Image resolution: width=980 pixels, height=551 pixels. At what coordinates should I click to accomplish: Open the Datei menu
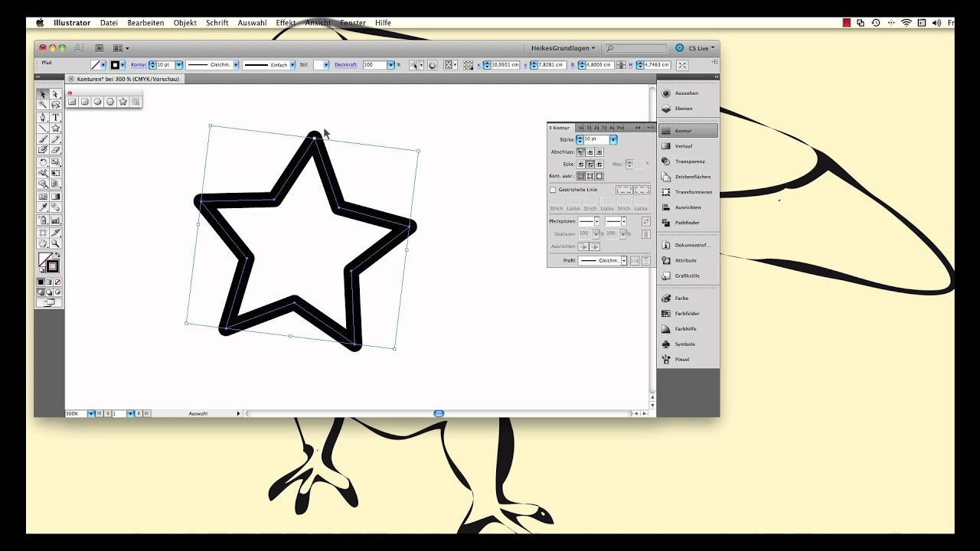[x=109, y=23]
